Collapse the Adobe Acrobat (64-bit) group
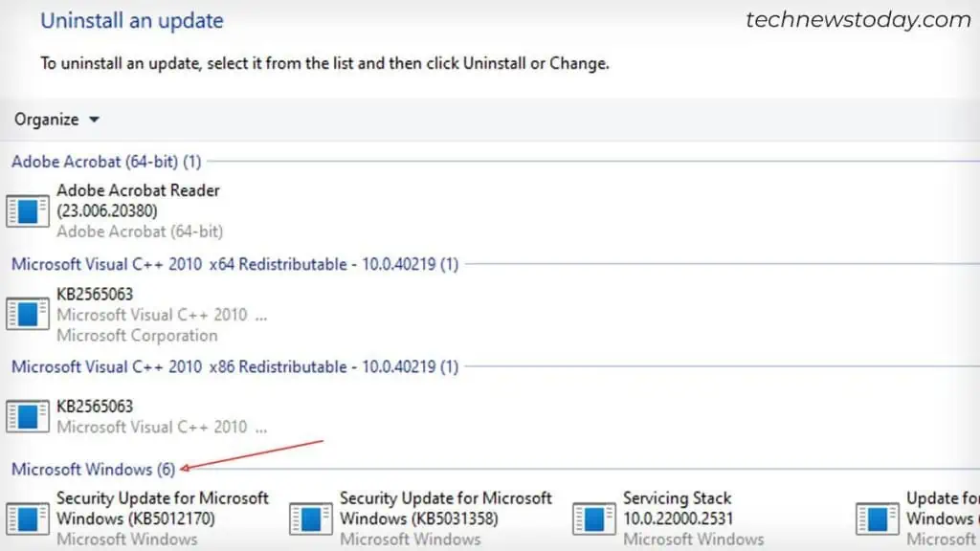The width and height of the screenshot is (980, 551). (x=105, y=161)
